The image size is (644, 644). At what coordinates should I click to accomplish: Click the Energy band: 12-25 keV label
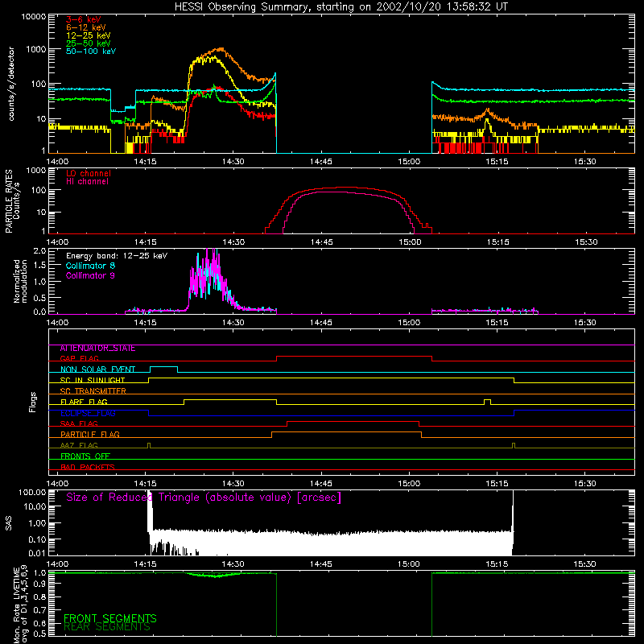click(x=117, y=256)
